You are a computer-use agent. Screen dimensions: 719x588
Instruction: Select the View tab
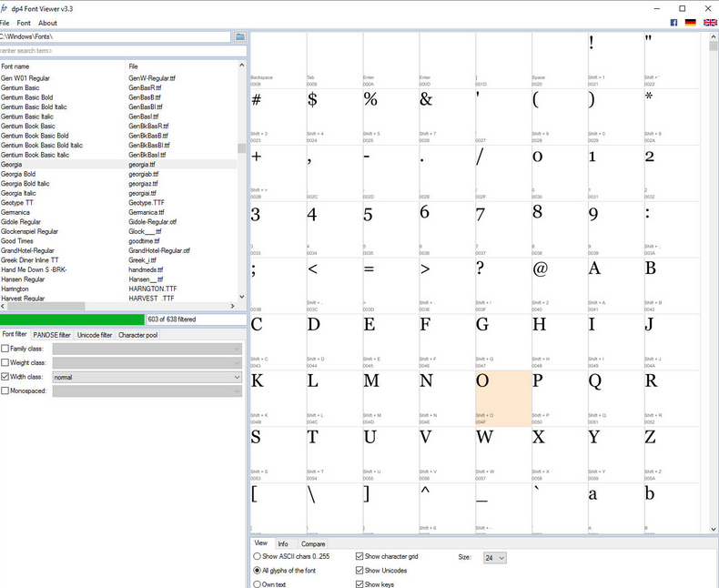pos(261,542)
